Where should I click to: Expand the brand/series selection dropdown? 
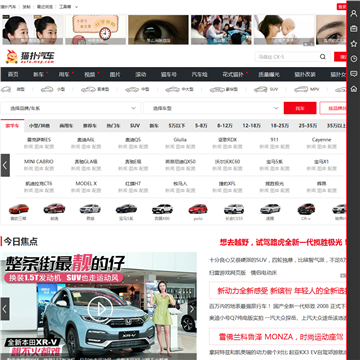pyautogui.click(x=70, y=108)
